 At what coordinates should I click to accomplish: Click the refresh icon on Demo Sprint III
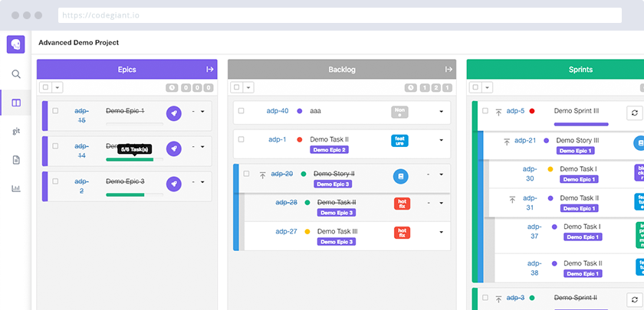pos(635,113)
